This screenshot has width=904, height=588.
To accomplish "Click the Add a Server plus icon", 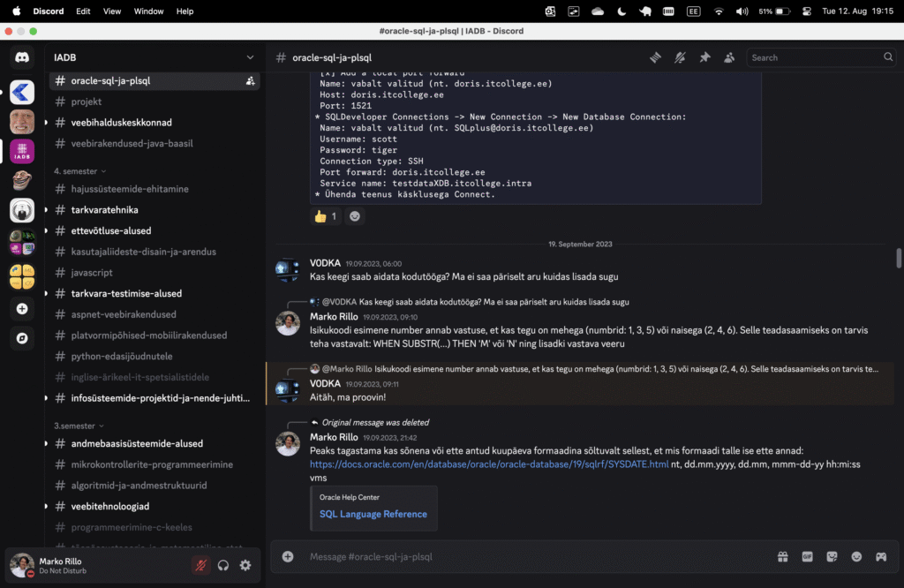I will 21,308.
